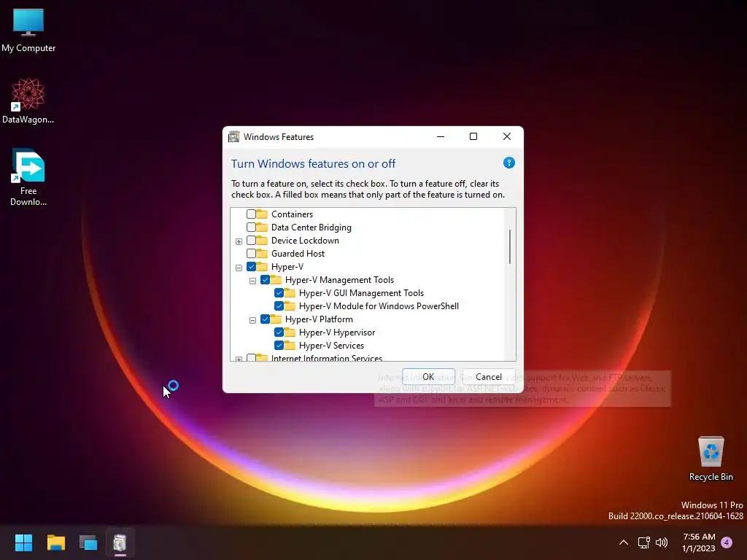Check the Data Center Bridging checkbox

251,227
